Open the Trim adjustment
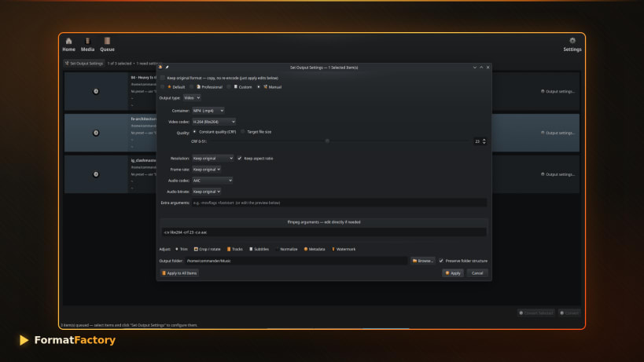The height and width of the screenshot is (362, 644). (x=181, y=249)
